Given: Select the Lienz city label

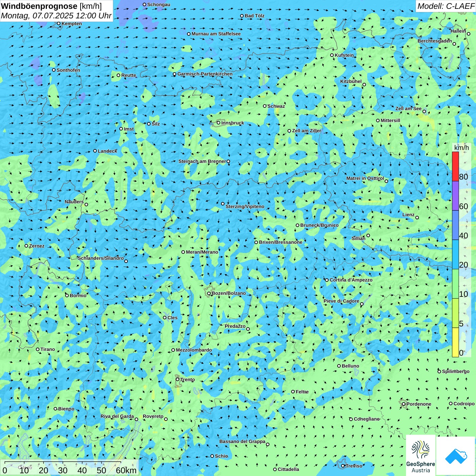Looking at the screenshot, I should (x=408, y=215).
